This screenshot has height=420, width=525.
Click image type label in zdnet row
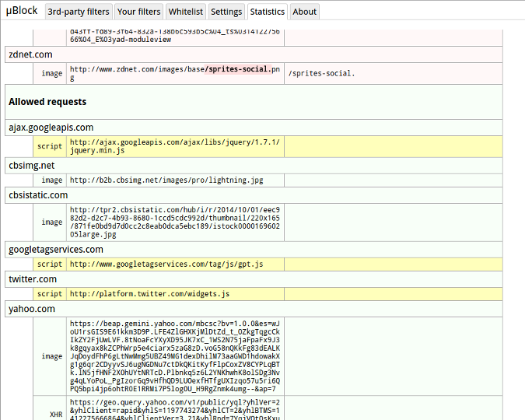(52, 73)
